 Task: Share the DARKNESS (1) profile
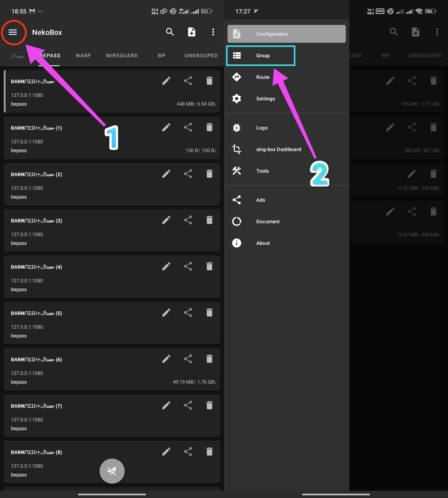click(x=188, y=127)
